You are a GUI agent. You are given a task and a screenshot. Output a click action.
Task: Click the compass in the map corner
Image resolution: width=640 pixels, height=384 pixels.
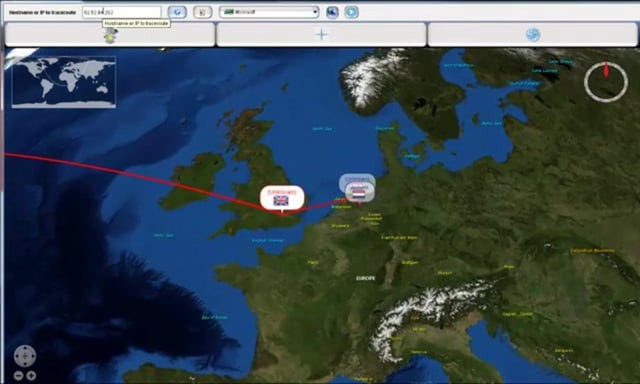pyautogui.click(x=606, y=82)
